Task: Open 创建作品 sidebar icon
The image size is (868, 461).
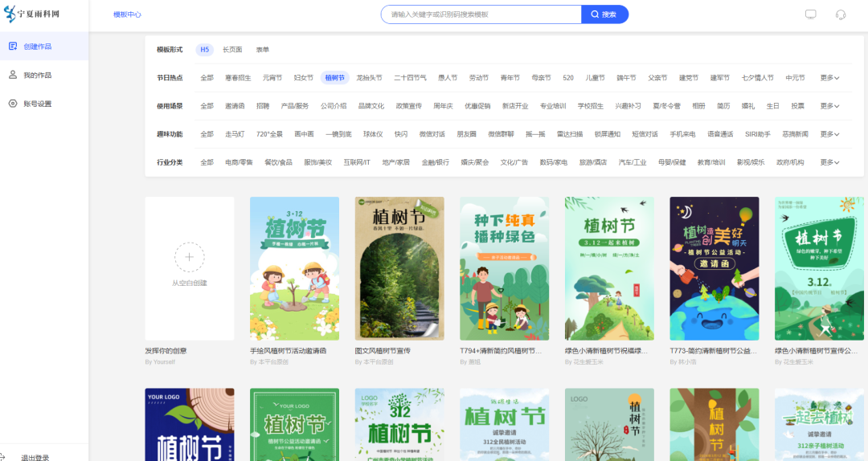Action: point(13,46)
